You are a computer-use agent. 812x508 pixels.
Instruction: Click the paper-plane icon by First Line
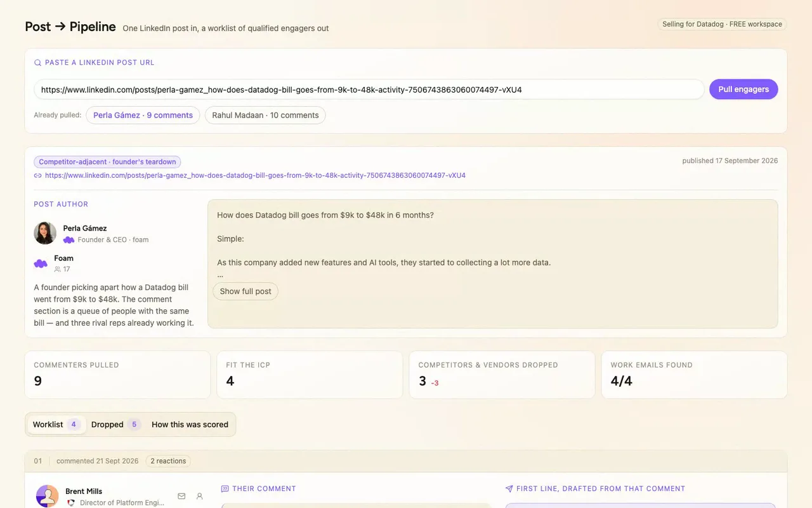[x=509, y=489]
